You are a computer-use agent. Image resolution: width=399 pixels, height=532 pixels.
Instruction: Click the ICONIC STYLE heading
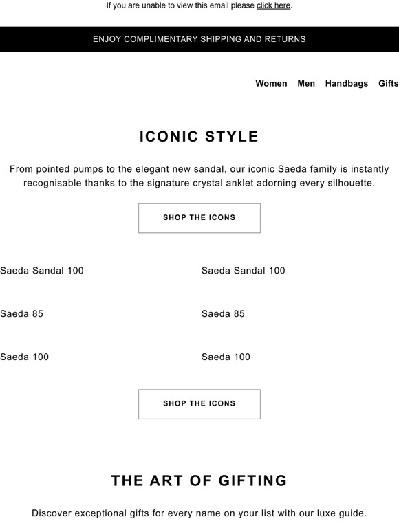(199, 136)
